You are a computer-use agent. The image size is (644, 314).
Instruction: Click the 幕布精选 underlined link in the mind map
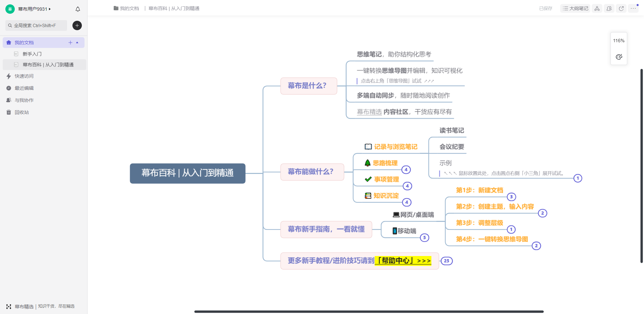tap(369, 112)
